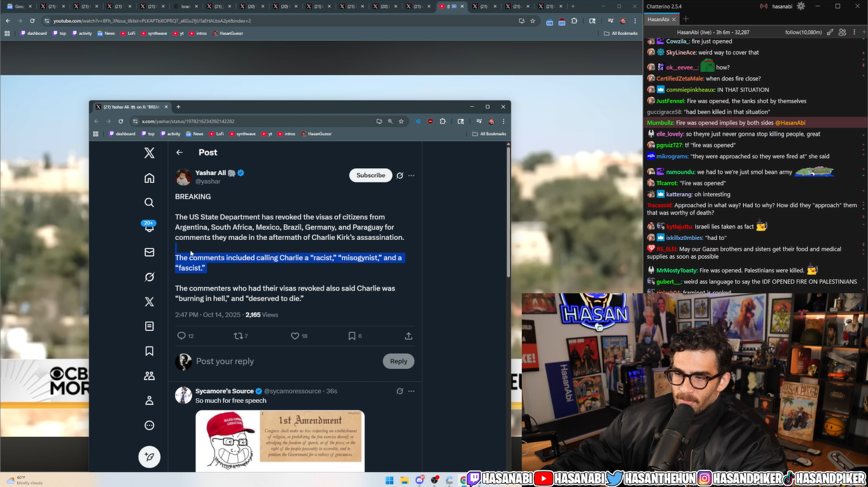Screen dimensions: 868x487
Task: Open the 1st Amendment meme image
Action: pyautogui.click(x=280, y=441)
